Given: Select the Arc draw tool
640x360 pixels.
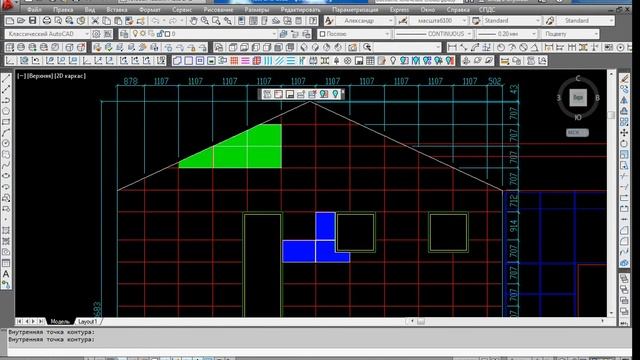Looking at the screenshot, I should [x=6, y=133].
